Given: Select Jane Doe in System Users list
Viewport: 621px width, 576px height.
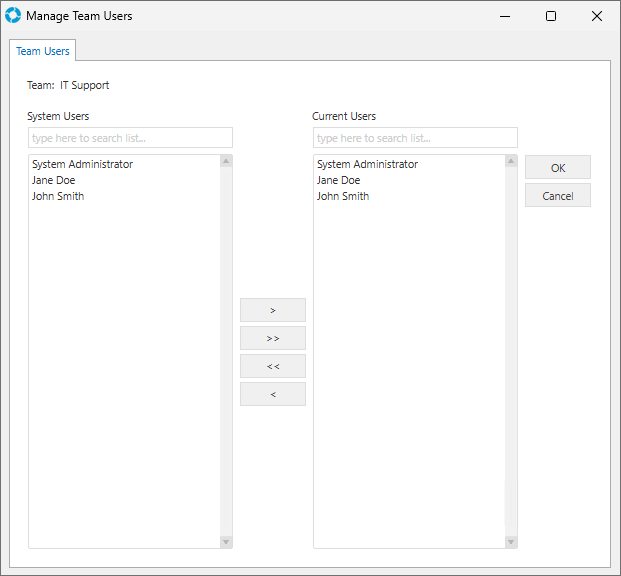Looking at the screenshot, I should pos(53,180).
